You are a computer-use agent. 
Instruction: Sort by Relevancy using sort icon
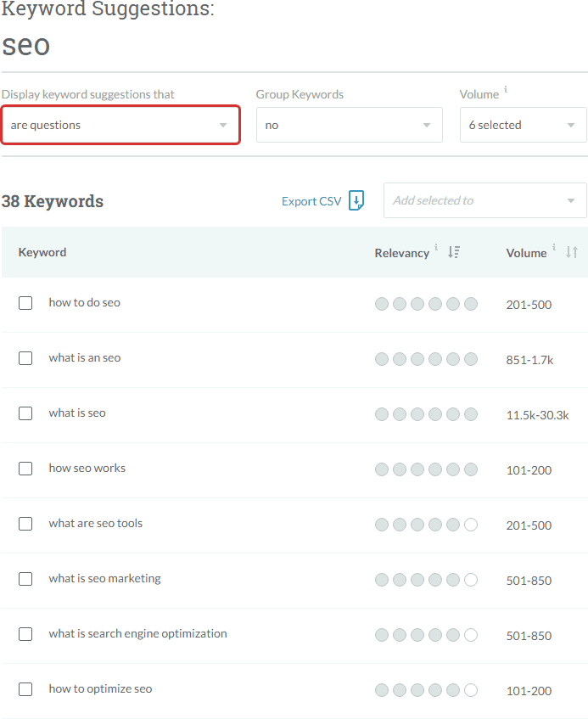(x=454, y=252)
